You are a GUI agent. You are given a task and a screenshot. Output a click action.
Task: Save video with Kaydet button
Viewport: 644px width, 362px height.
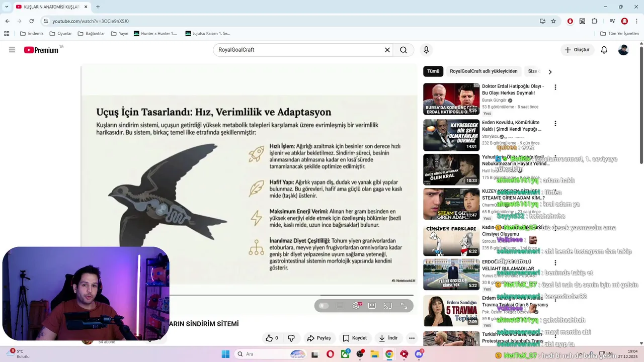355,338
